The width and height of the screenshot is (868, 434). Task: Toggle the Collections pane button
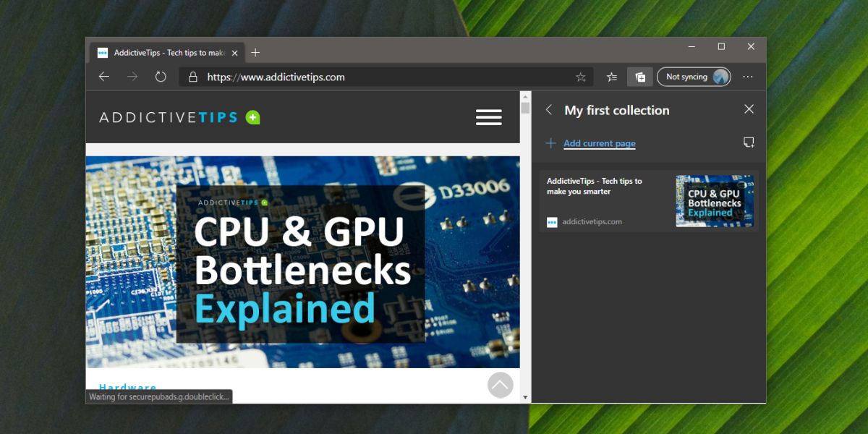tap(640, 77)
